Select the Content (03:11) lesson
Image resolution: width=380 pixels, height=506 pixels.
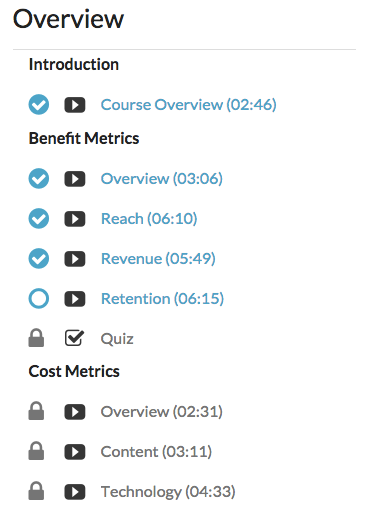coord(156,452)
